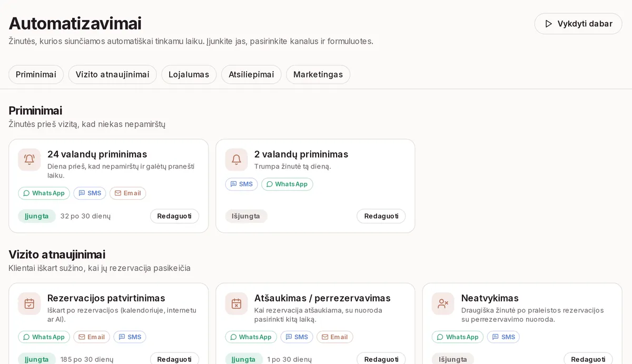Click SMS chip on 24 valandų priminimas
The image size is (632, 364).
coord(90,193)
